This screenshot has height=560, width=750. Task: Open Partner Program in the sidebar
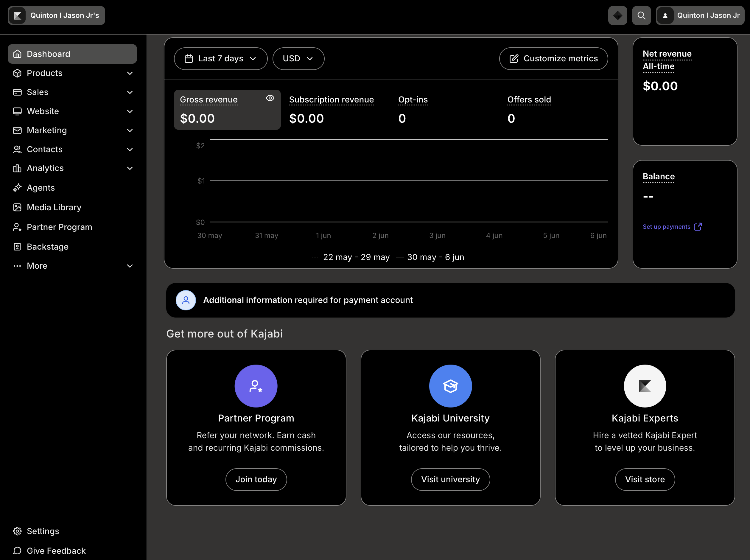(x=72, y=227)
